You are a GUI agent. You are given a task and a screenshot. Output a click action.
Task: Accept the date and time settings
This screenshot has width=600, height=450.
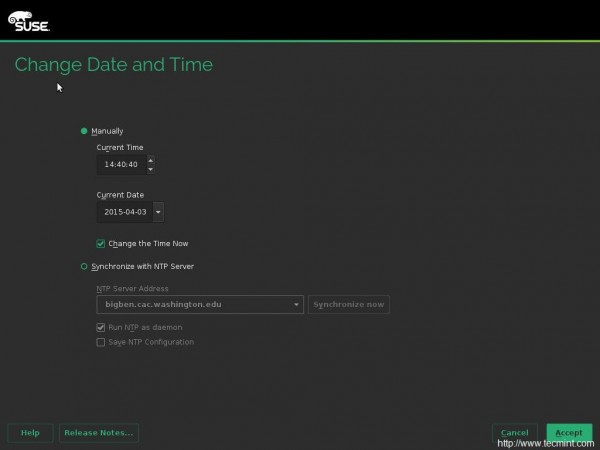click(x=569, y=433)
